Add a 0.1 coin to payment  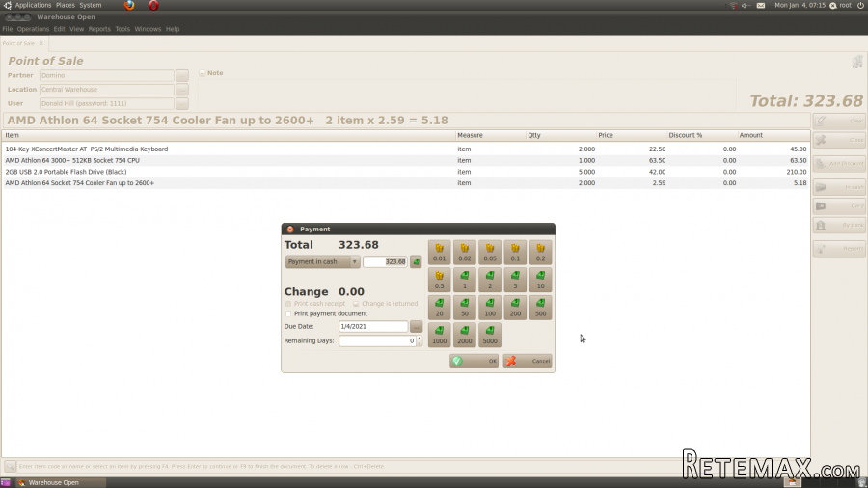(515, 253)
